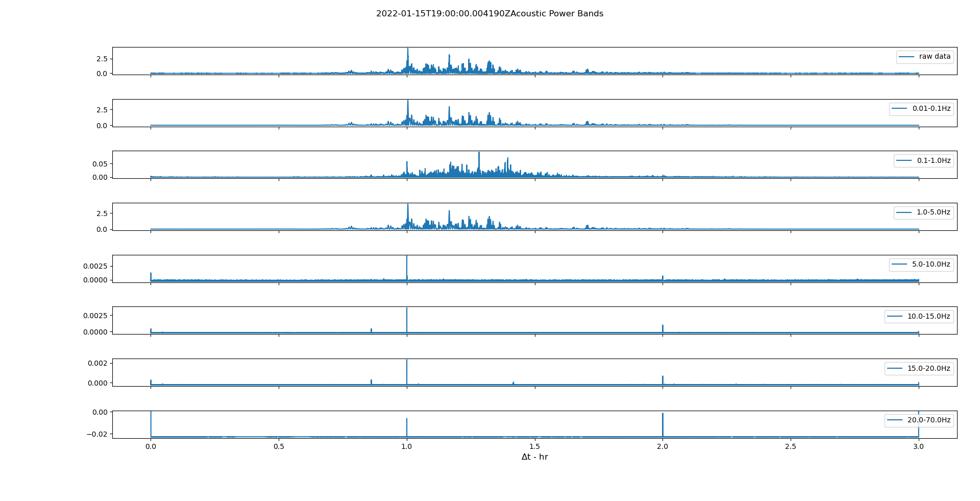Image resolution: width=980 pixels, height=501 pixels.
Task: Click the 0.1-1.0Hz legend entry
Action: pyautogui.click(x=933, y=161)
